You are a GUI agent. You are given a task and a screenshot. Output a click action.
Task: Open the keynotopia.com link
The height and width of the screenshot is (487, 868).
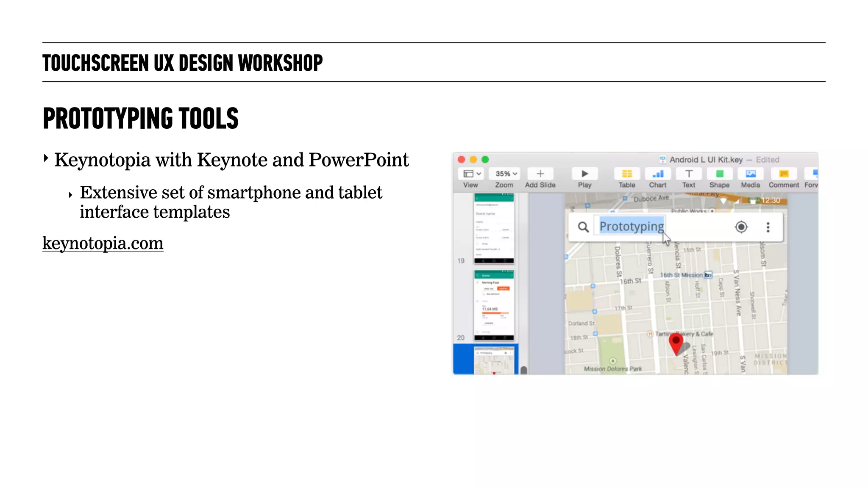point(103,243)
